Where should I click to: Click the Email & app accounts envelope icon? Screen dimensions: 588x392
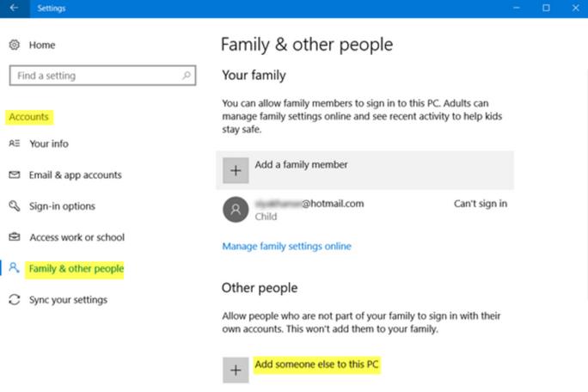pyautogui.click(x=14, y=175)
